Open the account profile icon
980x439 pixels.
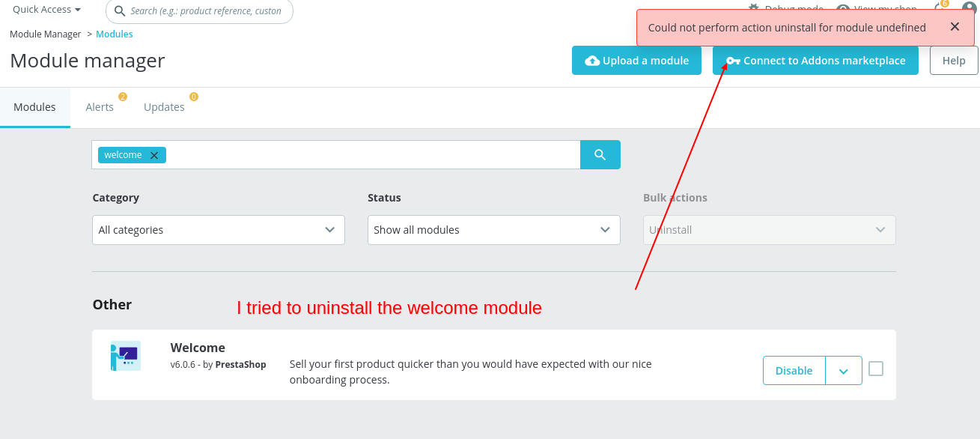[968, 8]
